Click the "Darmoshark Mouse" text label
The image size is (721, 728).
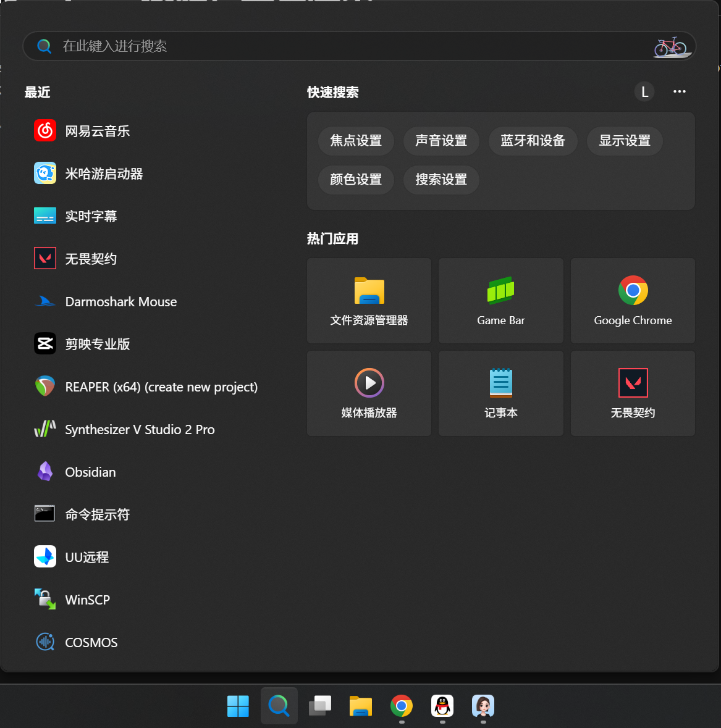(121, 302)
